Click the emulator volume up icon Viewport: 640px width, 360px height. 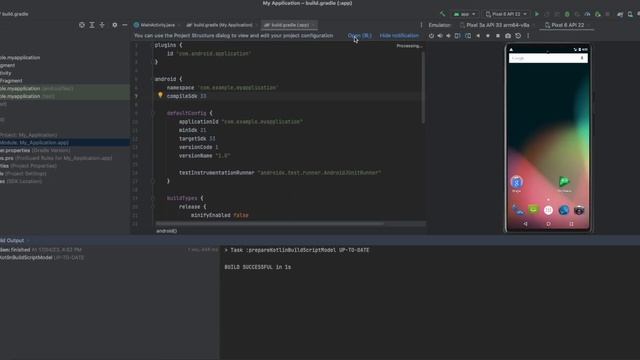click(440, 36)
